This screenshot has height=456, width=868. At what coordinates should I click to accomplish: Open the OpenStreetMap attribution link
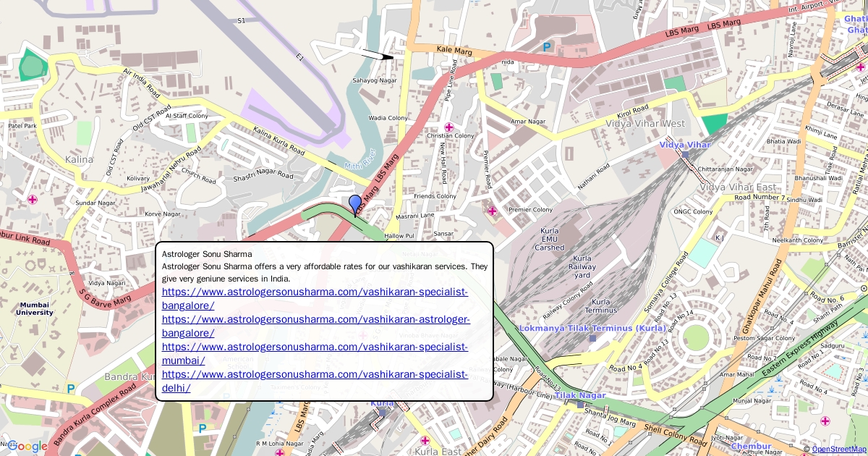pos(838,449)
